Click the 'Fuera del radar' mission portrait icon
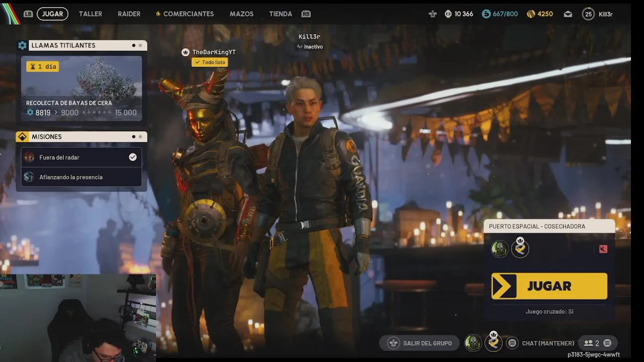 [29, 157]
